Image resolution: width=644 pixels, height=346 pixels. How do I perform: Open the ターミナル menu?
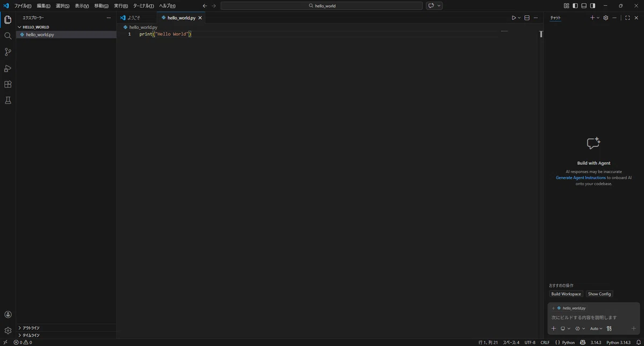(x=143, y=6)
